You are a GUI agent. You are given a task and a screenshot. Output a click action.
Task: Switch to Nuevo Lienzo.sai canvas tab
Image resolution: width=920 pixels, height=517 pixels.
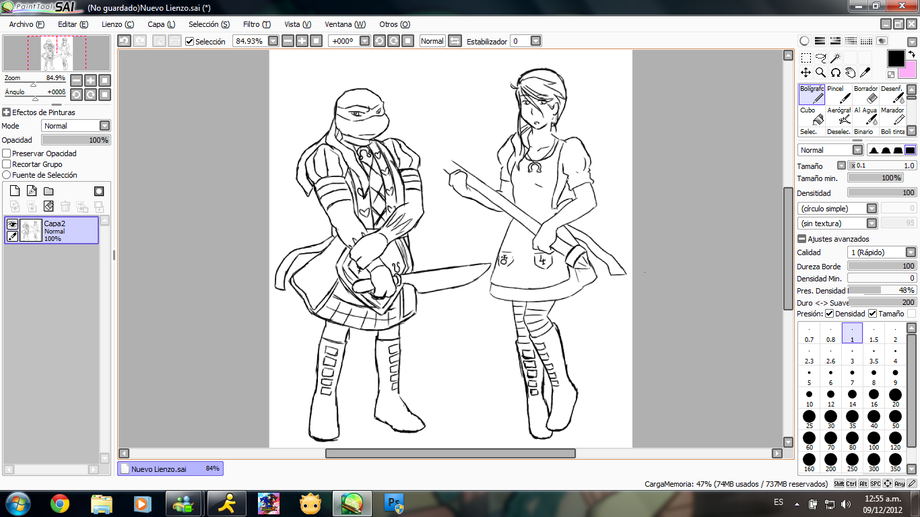170,469
